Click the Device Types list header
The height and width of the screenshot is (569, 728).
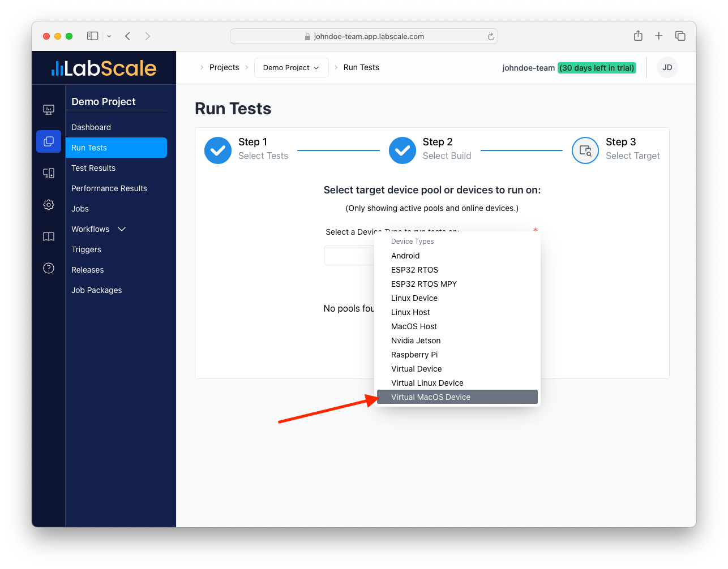tap(413, 242)
